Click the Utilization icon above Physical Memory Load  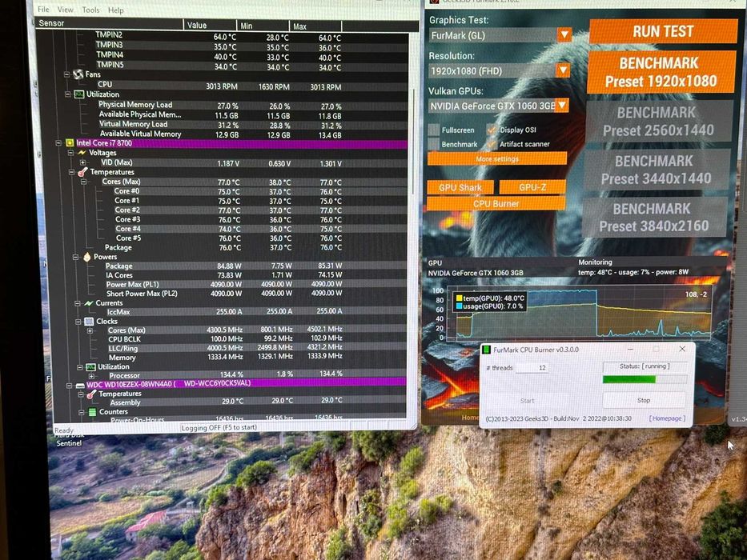(79, 94)
